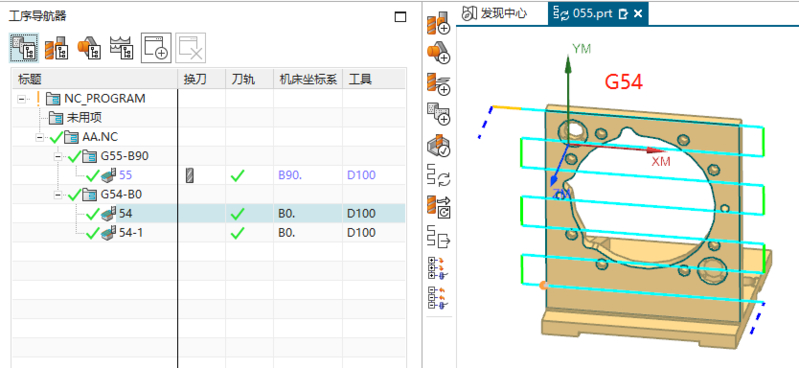This screenshot has height=368, width=799.
Task: Click B0. cell in row 54
Action: tap(287, 214)
